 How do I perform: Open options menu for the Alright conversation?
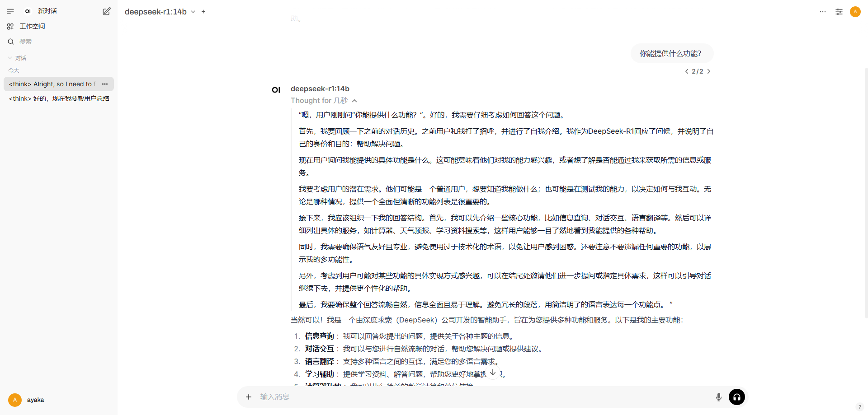105,84
